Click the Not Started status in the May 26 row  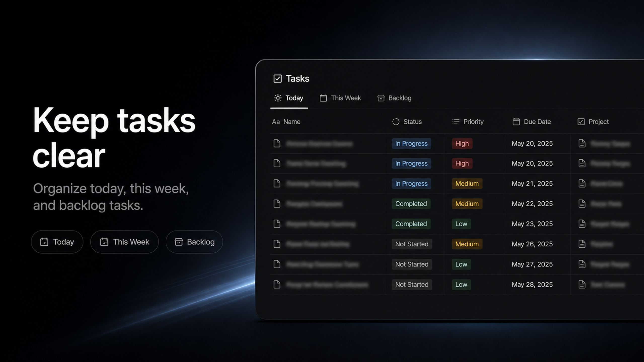tap(412, 244)
